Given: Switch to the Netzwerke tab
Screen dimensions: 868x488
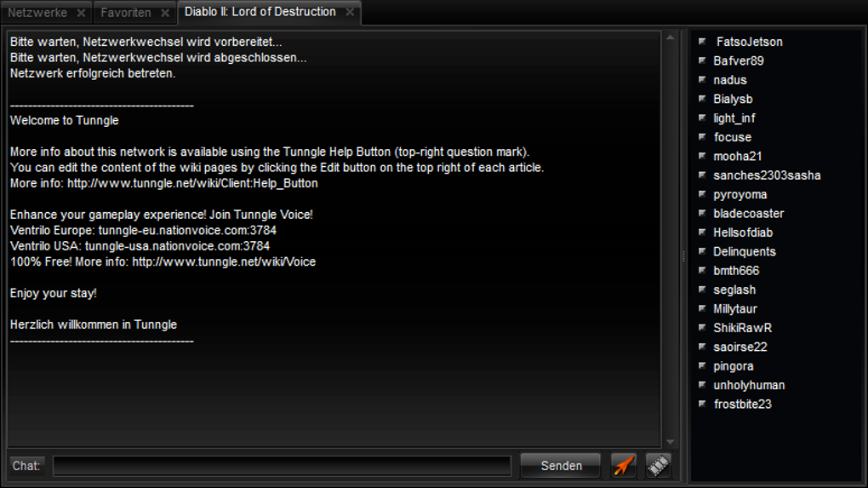Looking at the screenshot, I should coord(37,13).
